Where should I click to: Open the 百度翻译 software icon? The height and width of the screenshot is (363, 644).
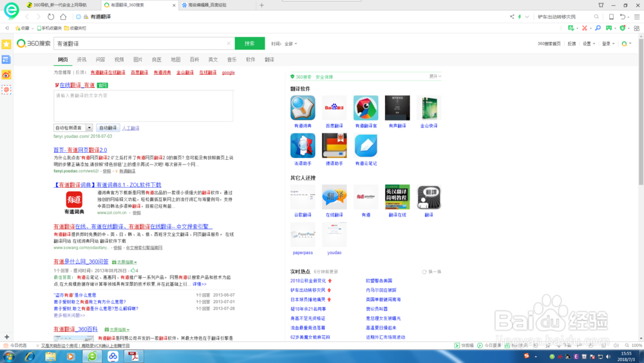point(334,108)
